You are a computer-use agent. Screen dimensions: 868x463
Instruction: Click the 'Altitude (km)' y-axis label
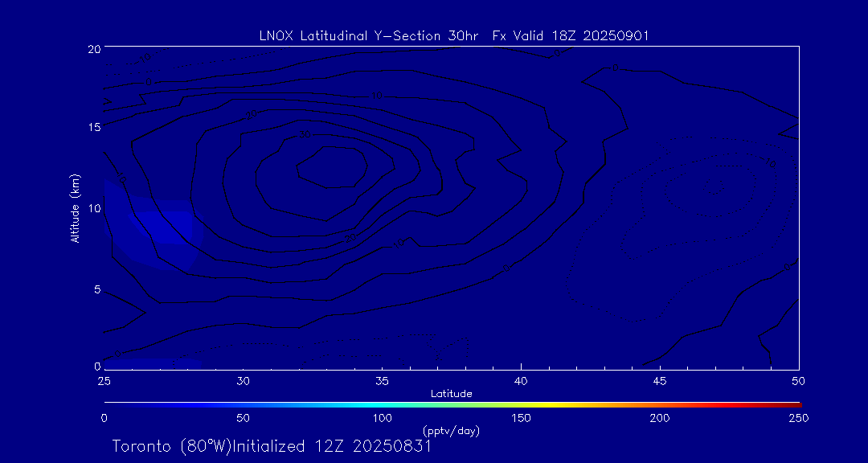75,208
